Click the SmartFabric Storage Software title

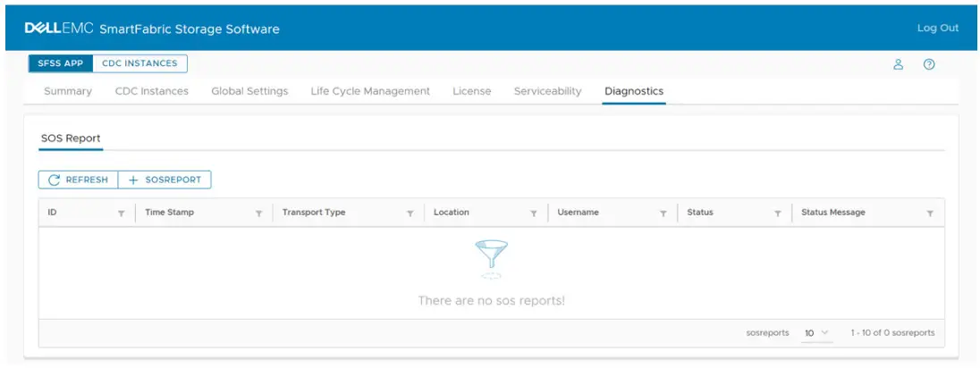pyautogui.click(x=190, y=29)
